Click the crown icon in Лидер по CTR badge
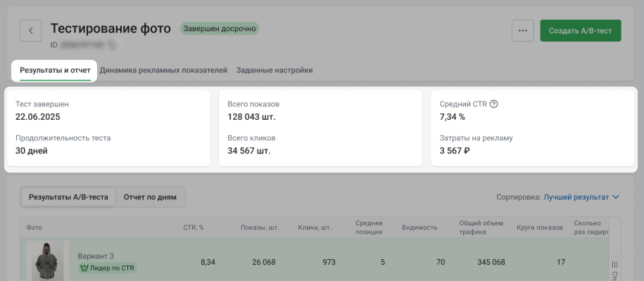 pyautogui.click(x=84, y=268)
